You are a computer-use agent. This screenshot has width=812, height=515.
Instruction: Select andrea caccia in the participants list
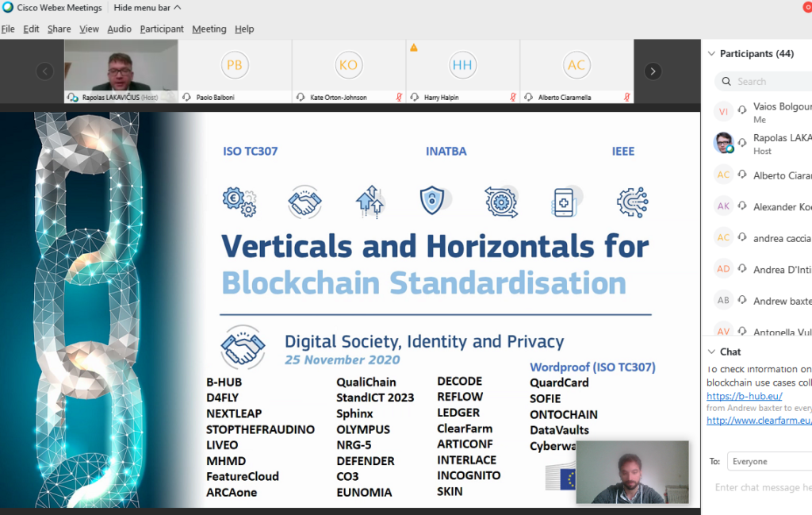point(757,238)
